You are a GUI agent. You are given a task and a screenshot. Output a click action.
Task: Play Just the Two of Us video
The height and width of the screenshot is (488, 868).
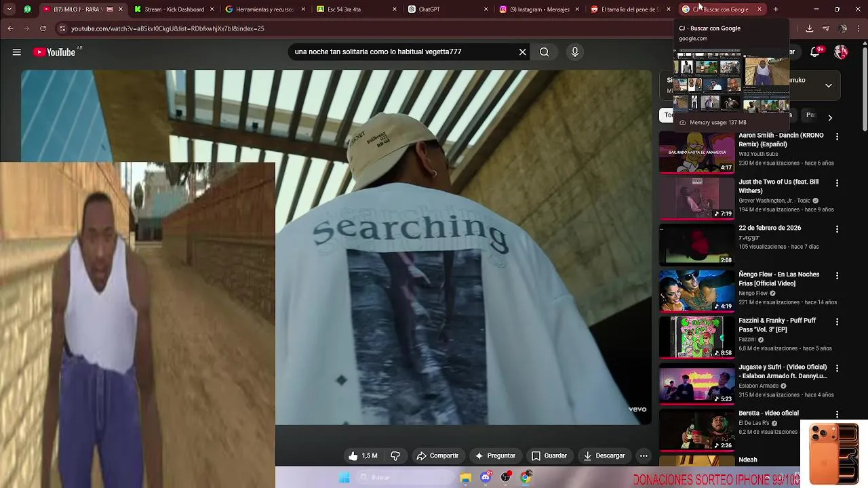[x=697, y=198]
